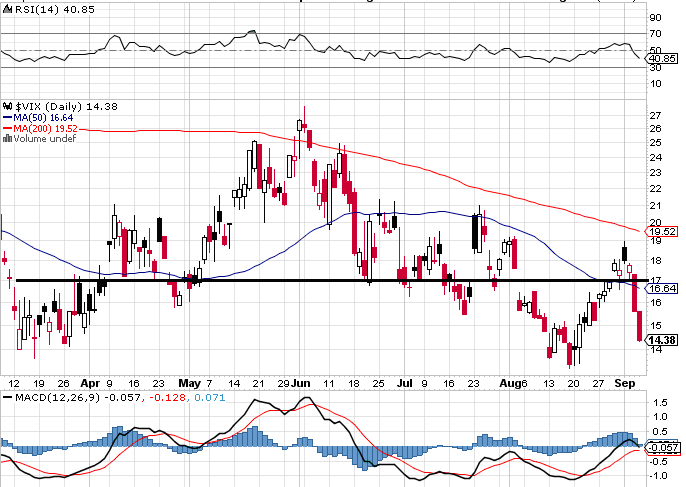The width and height of the screenshot is (686, 487).
Task: Click the MA(50) 16.64 legend text
Action: click(41, 116)
